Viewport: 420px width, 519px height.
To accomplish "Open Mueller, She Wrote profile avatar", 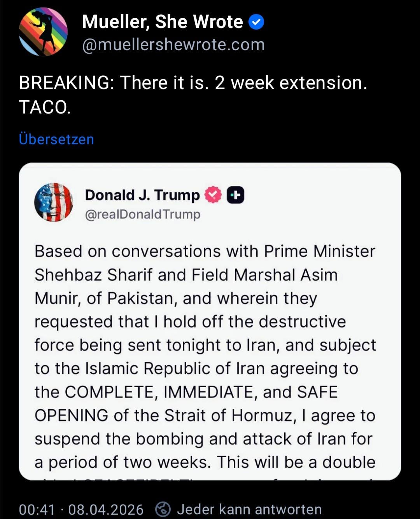I will pos(43,32).
